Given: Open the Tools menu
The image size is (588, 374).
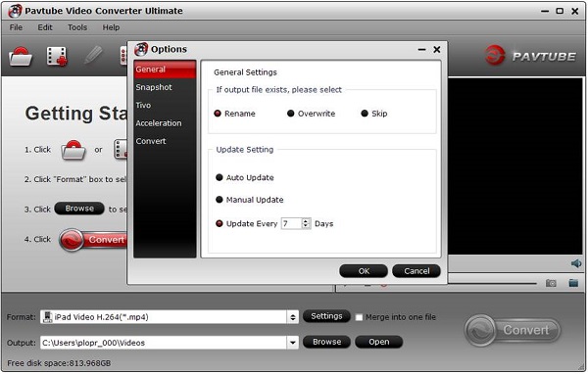Looking at the screenshot, I should (77, 27).
